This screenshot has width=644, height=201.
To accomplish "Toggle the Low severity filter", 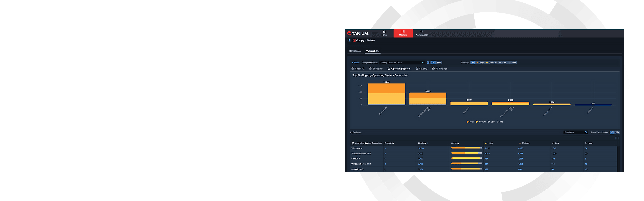I will coord(502,63).
